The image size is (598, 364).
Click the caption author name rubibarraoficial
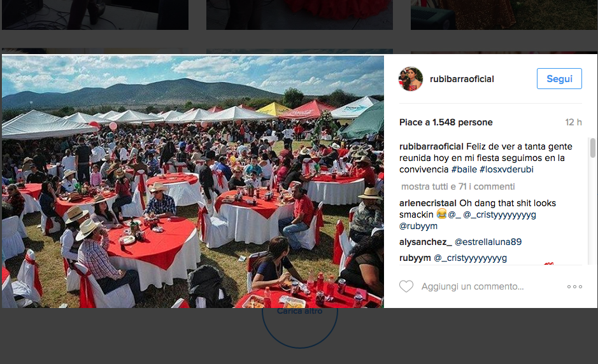click(431, 146)
